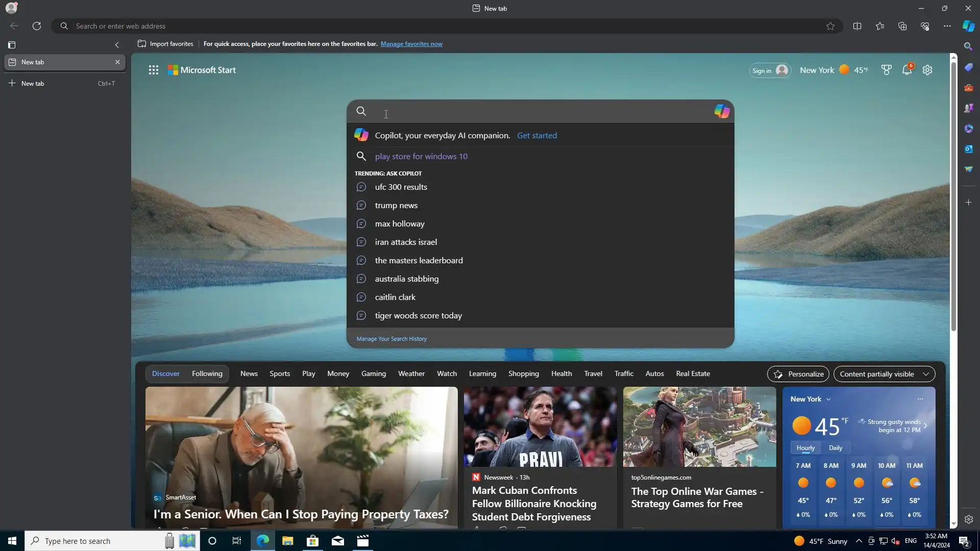980x551 pixels.
Task: Switch feed to Following
Action: pos(207,374)
